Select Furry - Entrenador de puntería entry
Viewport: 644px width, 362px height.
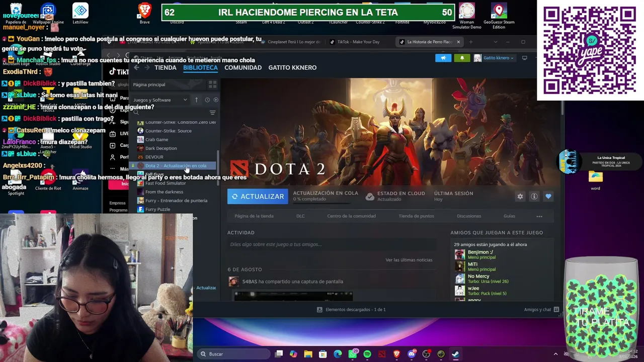[176, 201]
